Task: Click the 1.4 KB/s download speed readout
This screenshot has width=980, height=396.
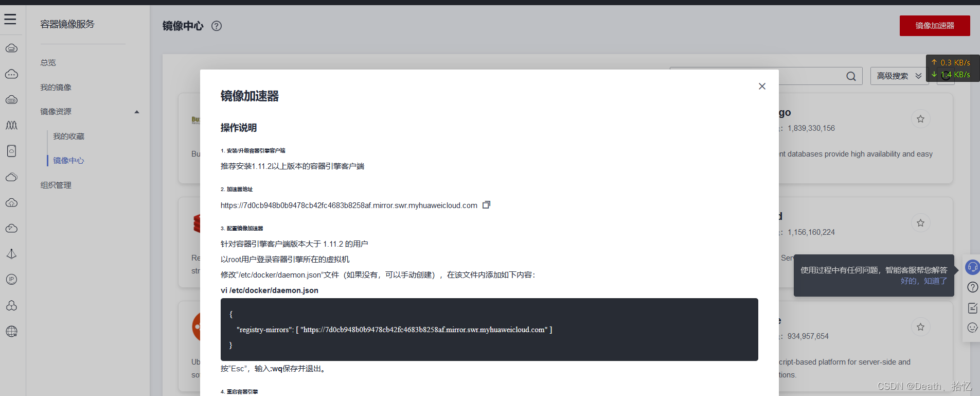Action: (951, 75)
